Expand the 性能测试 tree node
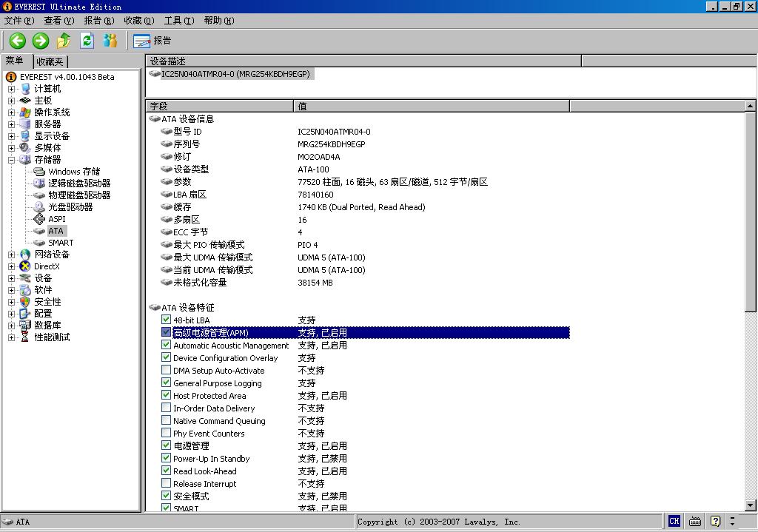The image size is (758, 532). pyautogui.click(x=12, y=337)
